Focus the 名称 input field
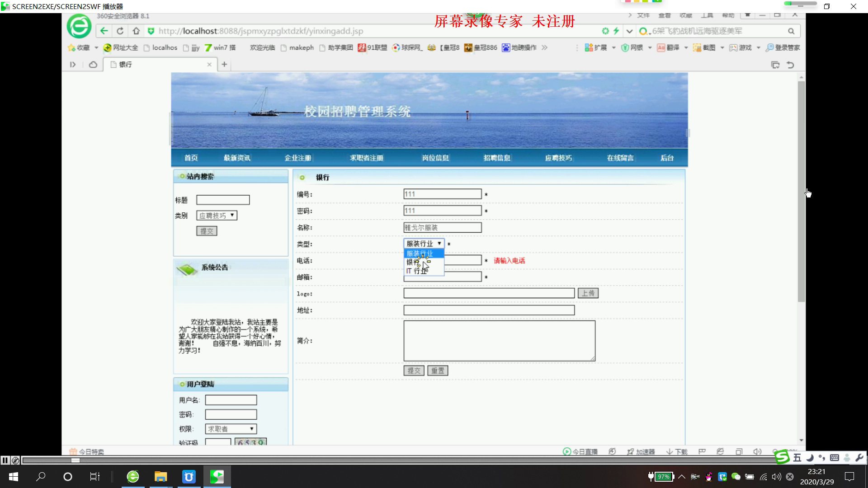 pyautogui.click(x=443, y=227)
